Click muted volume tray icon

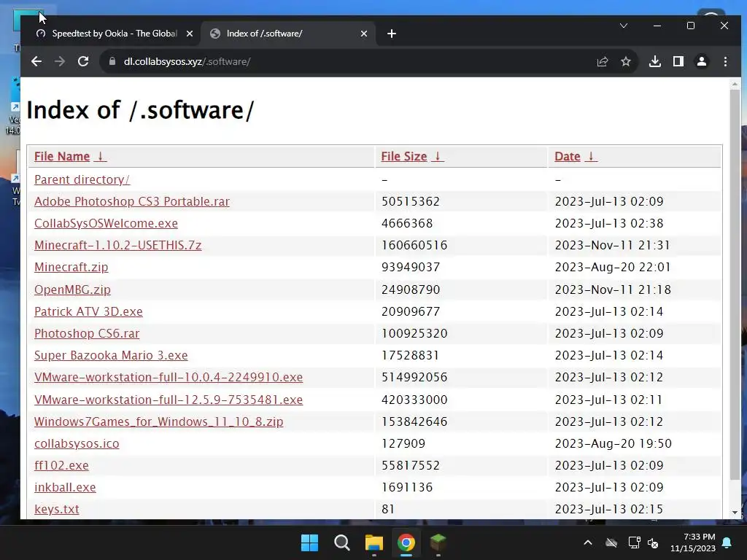click(653, 542)
